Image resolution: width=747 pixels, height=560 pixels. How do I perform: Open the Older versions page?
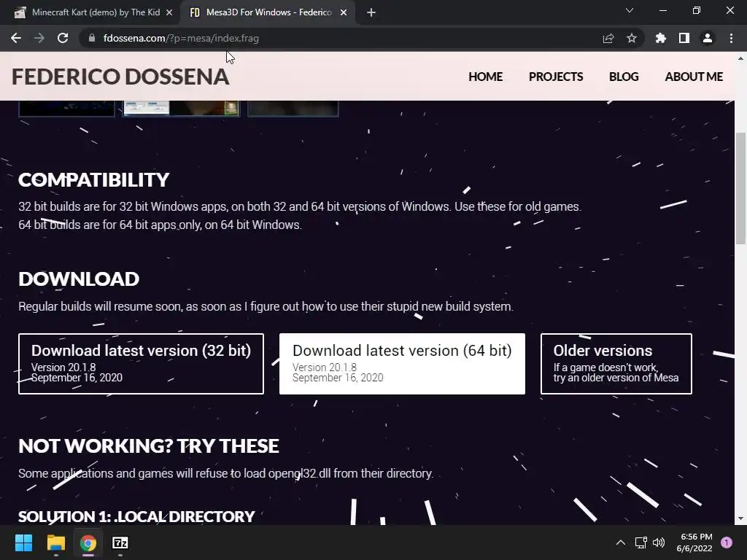click(616, 364)
